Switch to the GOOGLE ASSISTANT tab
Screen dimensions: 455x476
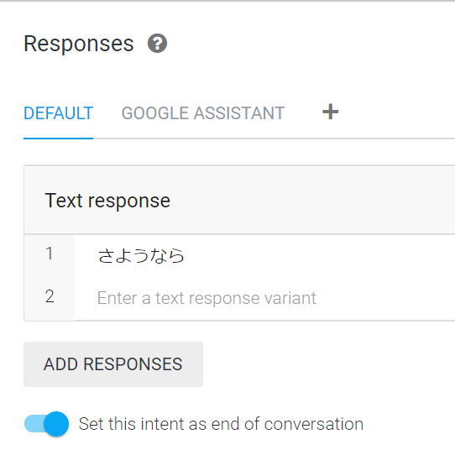coord(203,113)
